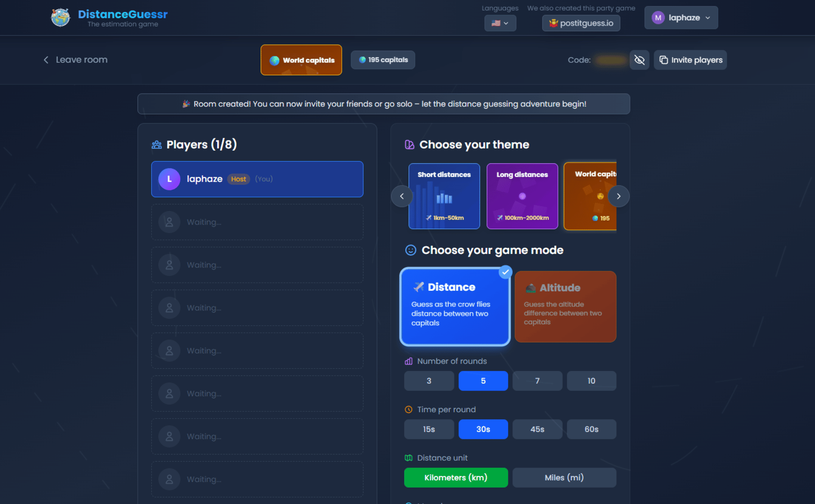The height and width of the screenshot is (504, 815).
Task: Click the DistanceGuessr globe logo
Action: 60,18
